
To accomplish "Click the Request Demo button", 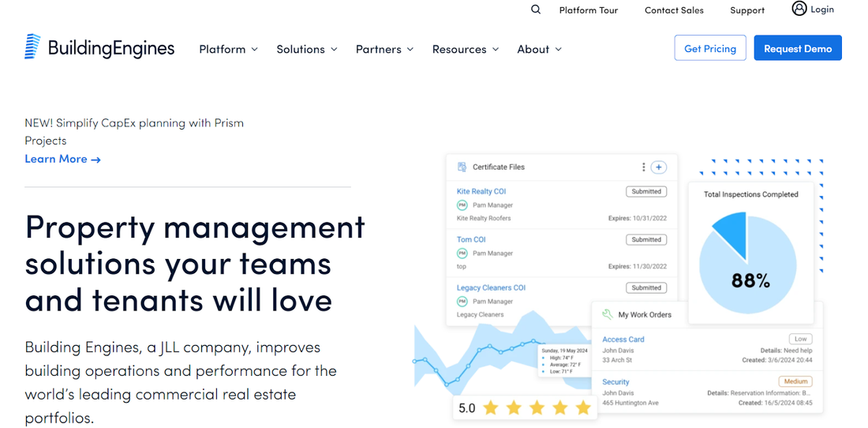I will tap(798, 48).
